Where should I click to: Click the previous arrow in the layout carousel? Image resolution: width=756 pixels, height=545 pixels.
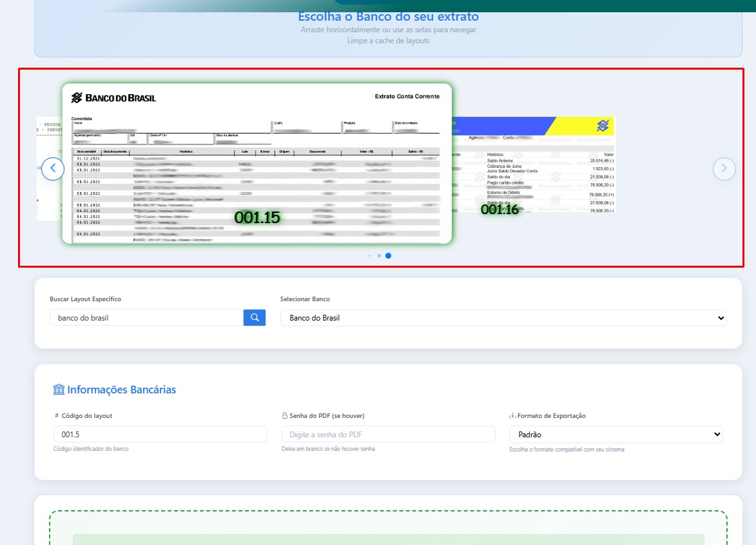click(53, 169)
